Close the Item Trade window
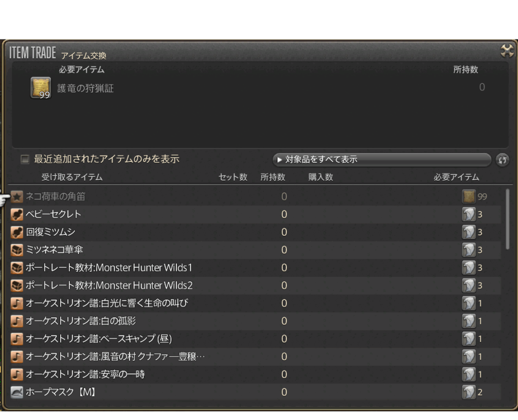Image resolution: width=518 pixels, height=420 pixels. click(506, 51)
